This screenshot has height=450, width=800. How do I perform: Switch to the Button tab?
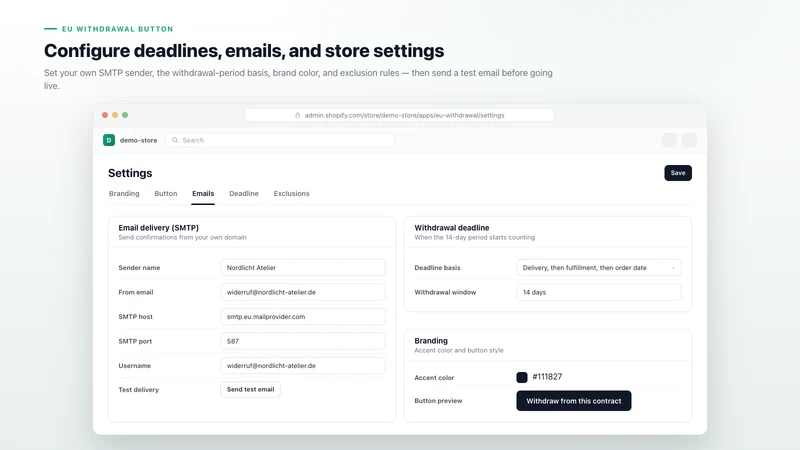click(166, 193)
